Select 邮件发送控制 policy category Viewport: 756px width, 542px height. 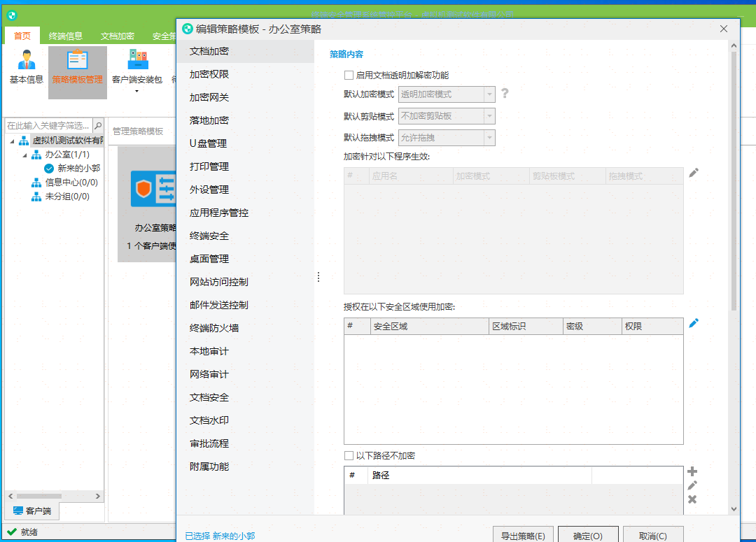246,305
